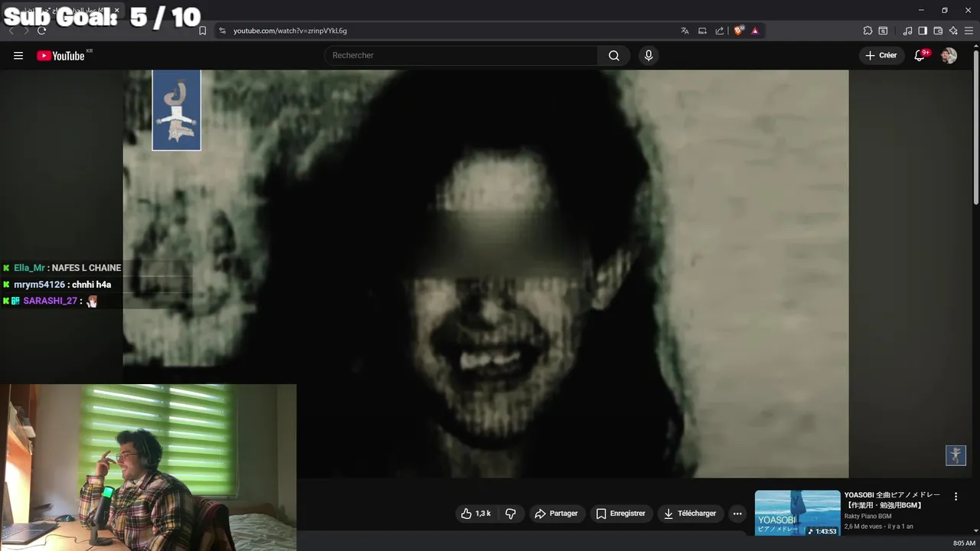
Task: Open the browser extensions puzzle icon
Action: [x=867, y=31]
